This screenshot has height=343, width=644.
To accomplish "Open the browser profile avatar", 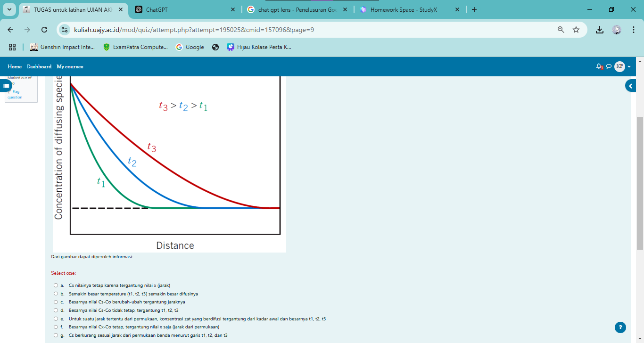I will click(x=617, y=30).
